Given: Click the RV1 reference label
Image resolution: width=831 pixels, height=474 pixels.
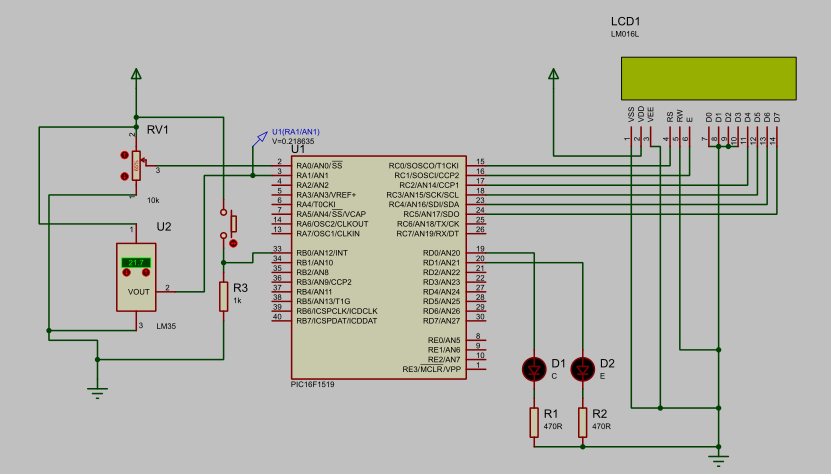Looking at the screenshot, I should point(157,130).
